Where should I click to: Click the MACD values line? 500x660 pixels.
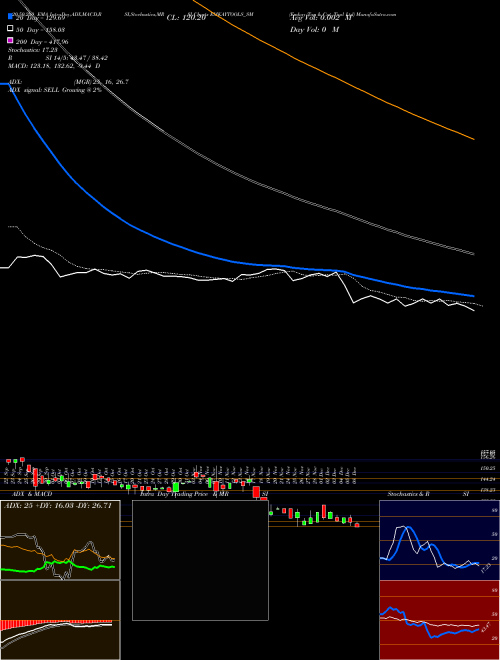point(54,66)
